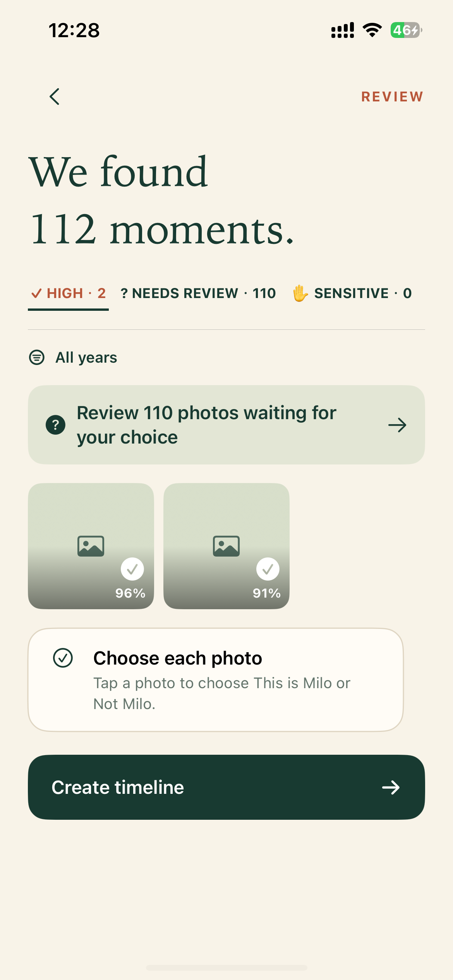Tap the arrow on Review 110 photos banner

tap(397, 425)
